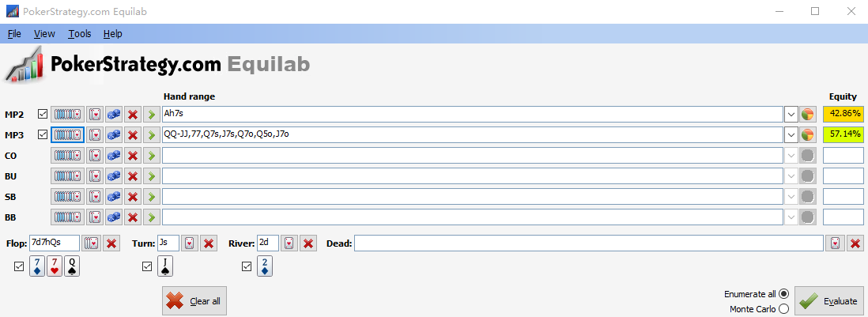
Task: Click the MP3 equity 57.14% box
Action: point(843,134)
